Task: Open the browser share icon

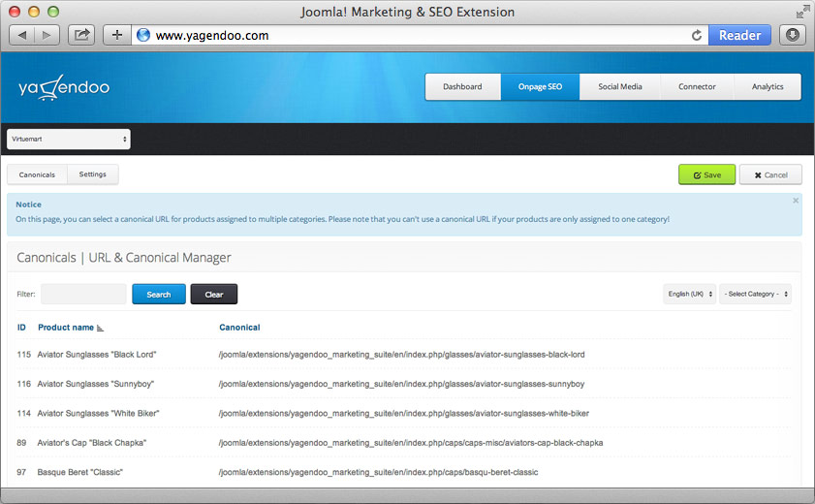Action: pyautogui.click(x=81, y=35)
